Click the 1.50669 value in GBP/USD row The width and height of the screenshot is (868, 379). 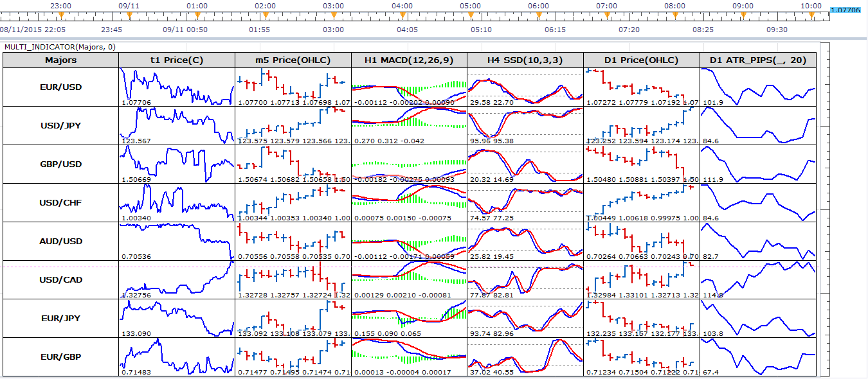pos(136,179)
